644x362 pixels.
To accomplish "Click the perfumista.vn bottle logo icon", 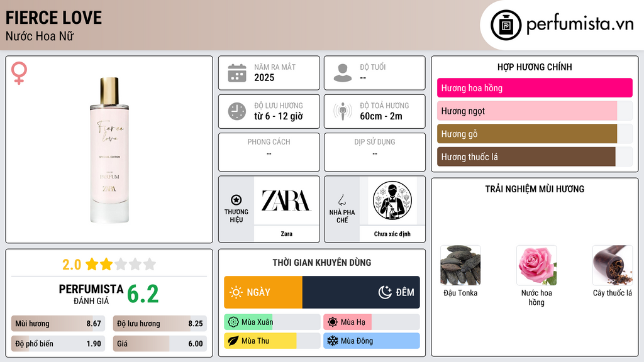I will 506,25.
